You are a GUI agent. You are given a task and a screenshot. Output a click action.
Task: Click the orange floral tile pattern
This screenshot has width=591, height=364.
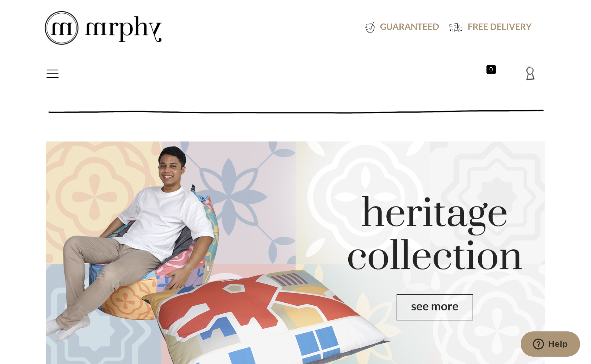[94, 197]
